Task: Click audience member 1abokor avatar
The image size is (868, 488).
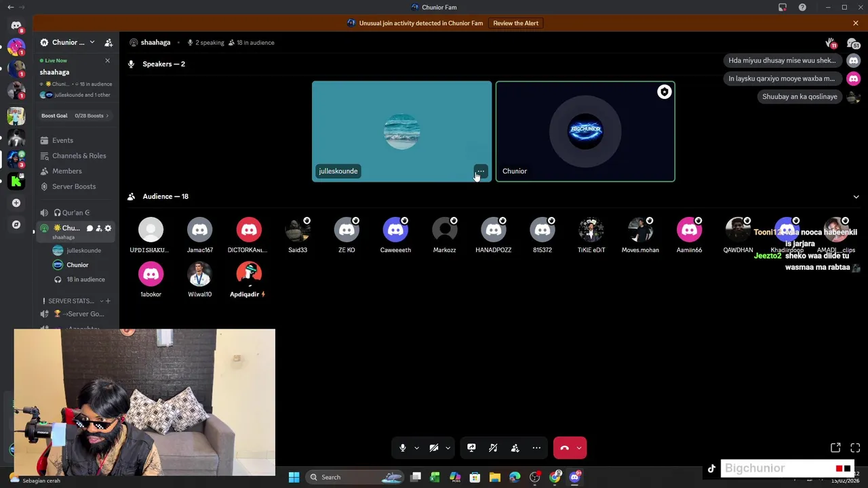Action: pos(151,274)
